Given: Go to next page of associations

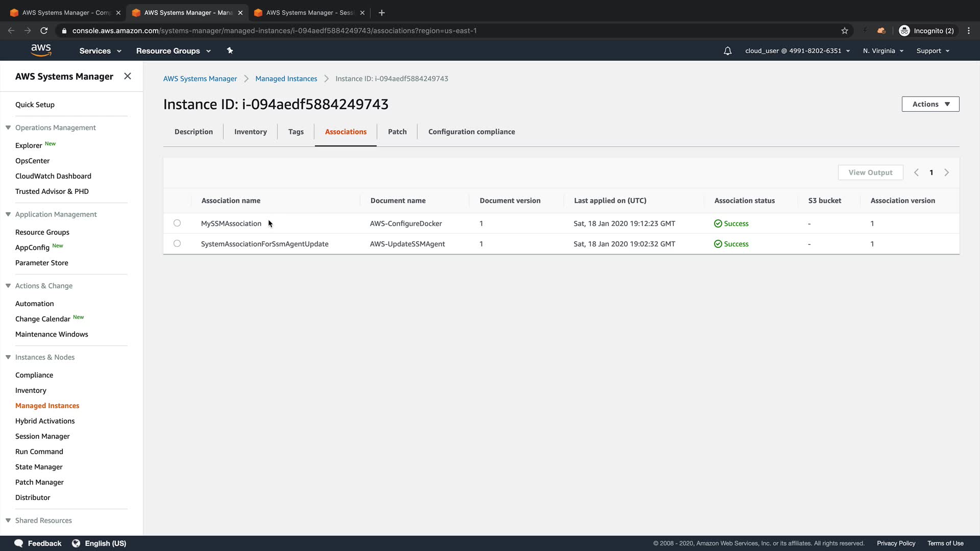Looking at the screenshot, I should click(x=946, y=172).
